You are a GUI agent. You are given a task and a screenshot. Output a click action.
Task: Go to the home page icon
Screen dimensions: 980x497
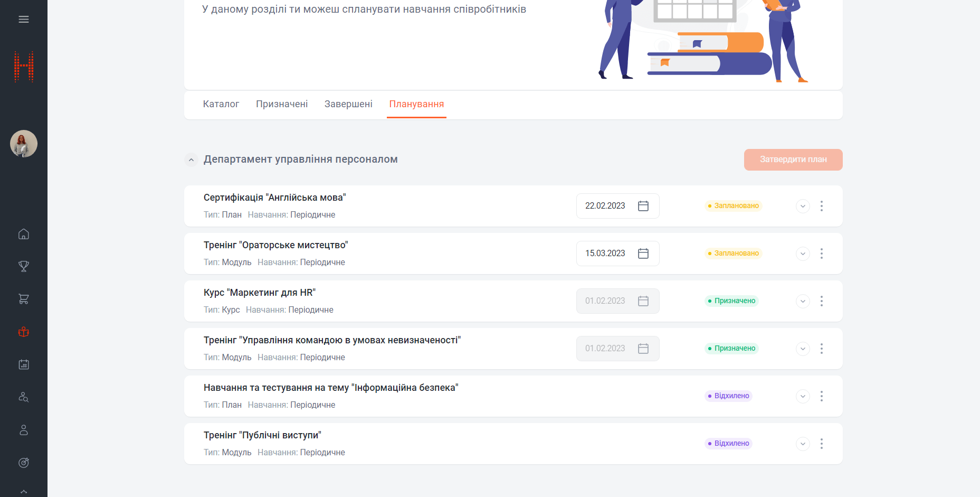pyautogui.click(x=24, y=234)
